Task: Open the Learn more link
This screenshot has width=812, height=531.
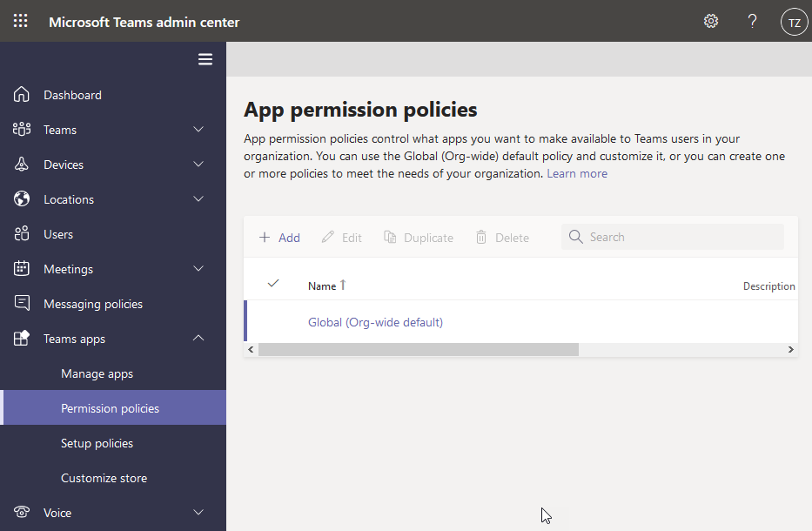Action: pyautogui.click(x=576, y=172)
